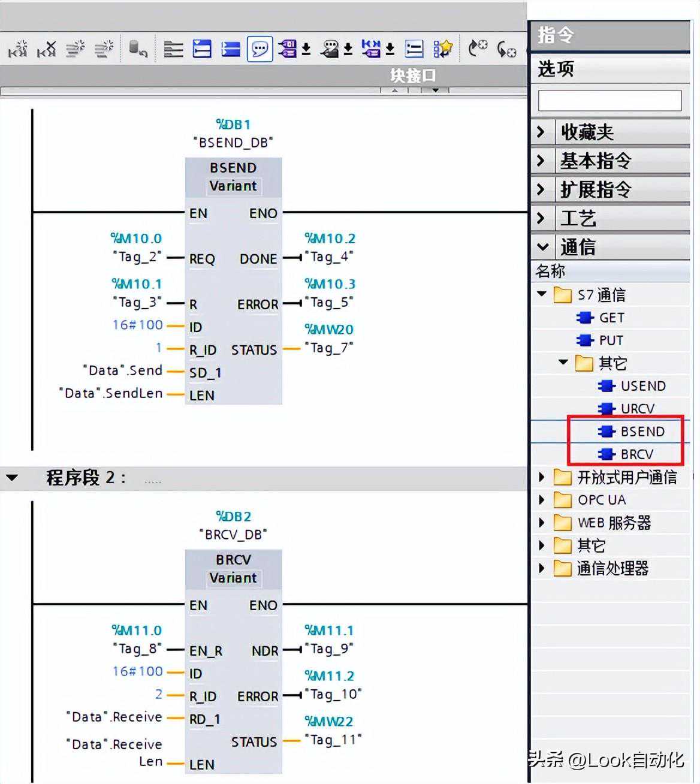Viewport: 700px width, 784px height.
Task: Collapse 程序段 2 network header
Action: (12, 478)
